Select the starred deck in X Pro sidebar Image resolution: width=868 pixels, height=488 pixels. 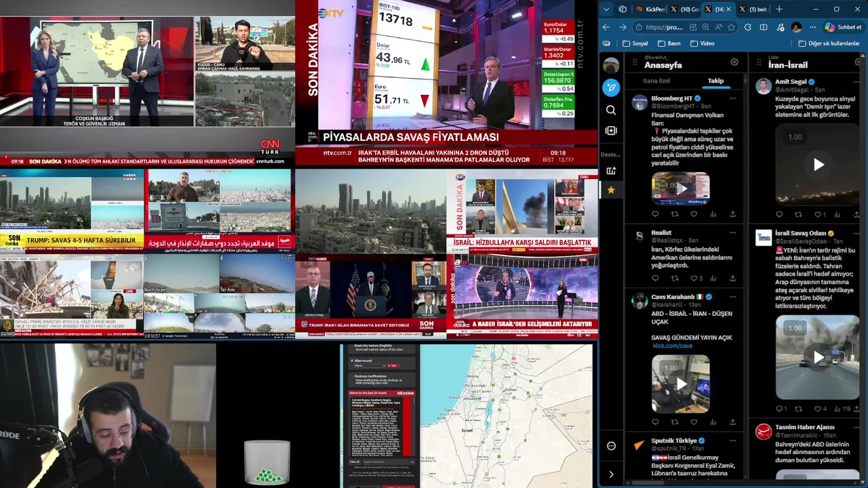click(611, 190)
